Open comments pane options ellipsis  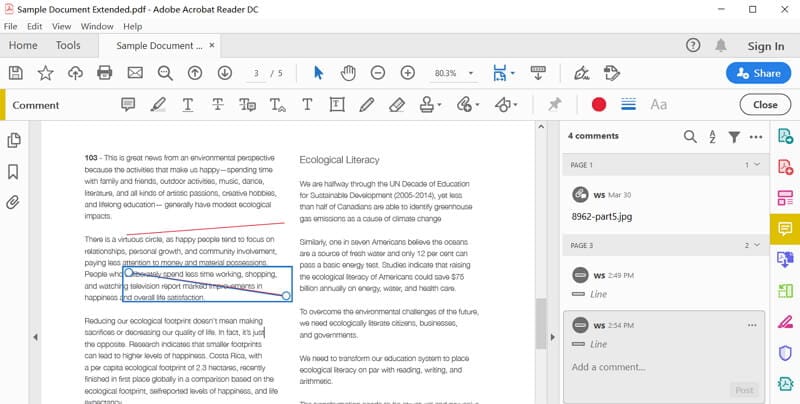pyautogui.click(x=756, y=137)
